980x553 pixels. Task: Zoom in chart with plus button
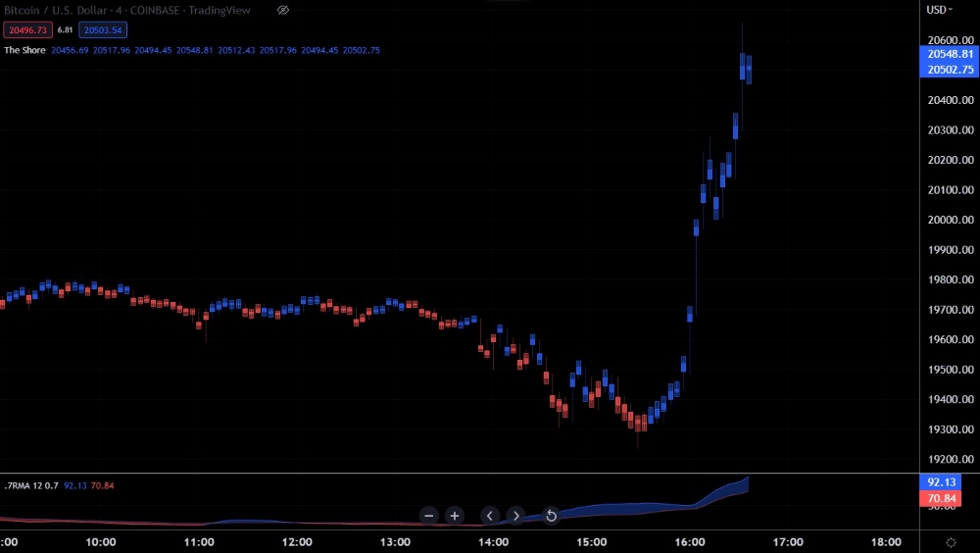[x=455, y=516]
